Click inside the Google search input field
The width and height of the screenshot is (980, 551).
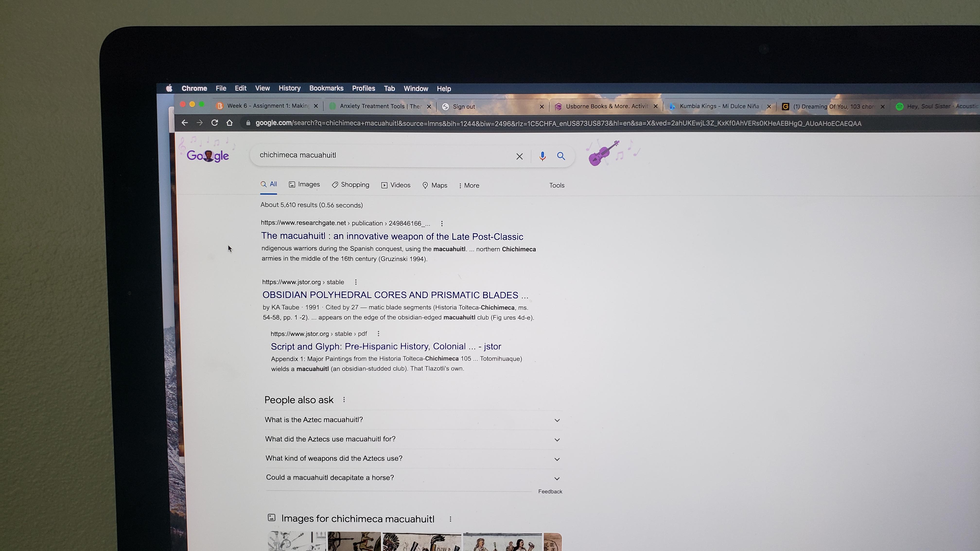[x=380, y=155]
